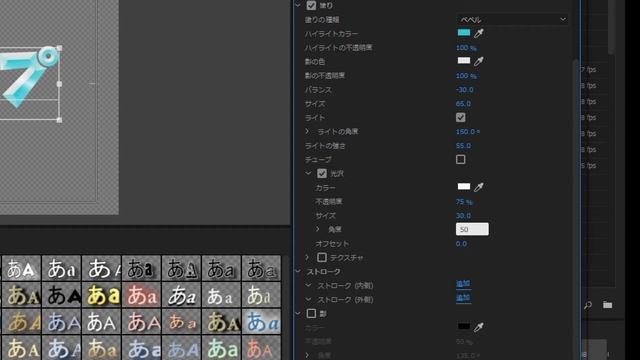Open the white 影の色 swatch

click(x=464, y=60)
